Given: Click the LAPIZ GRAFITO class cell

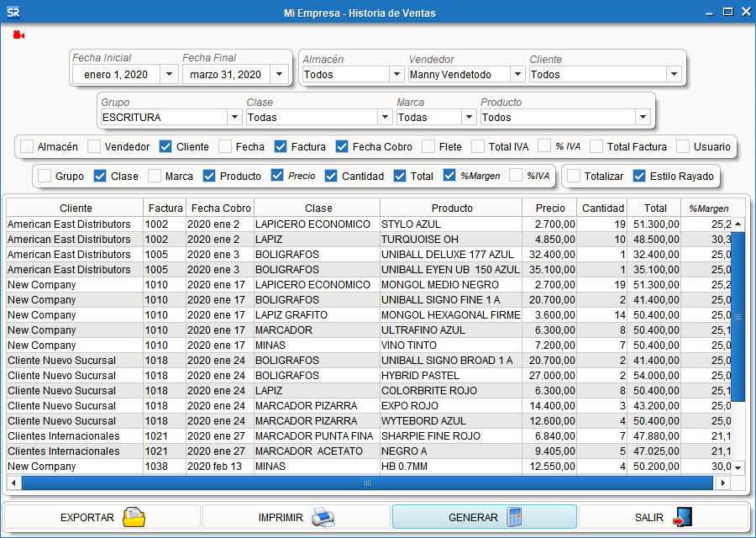Looking at the screenshot, I should coord(317,315).
